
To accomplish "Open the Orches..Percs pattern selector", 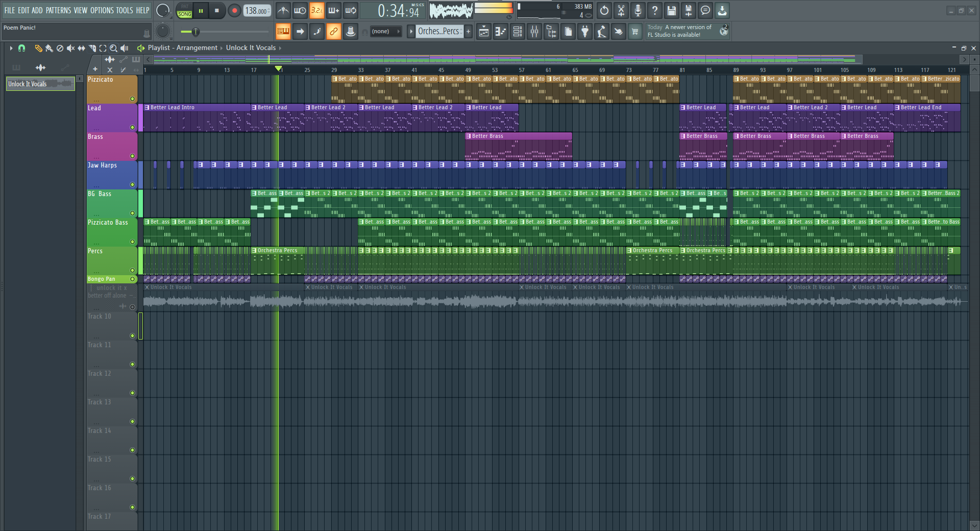I will click(x=438, y=32).
